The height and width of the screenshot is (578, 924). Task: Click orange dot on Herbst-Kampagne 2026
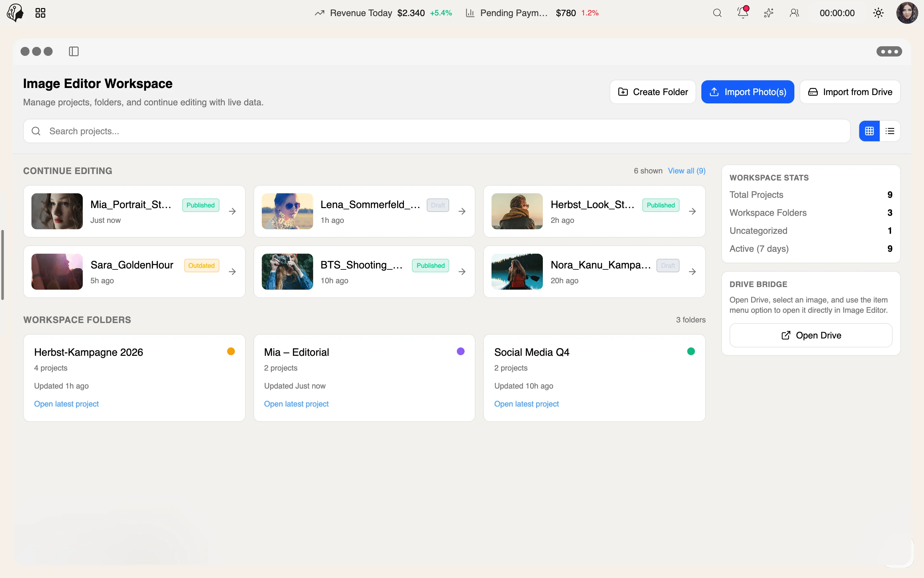(231, 351)
